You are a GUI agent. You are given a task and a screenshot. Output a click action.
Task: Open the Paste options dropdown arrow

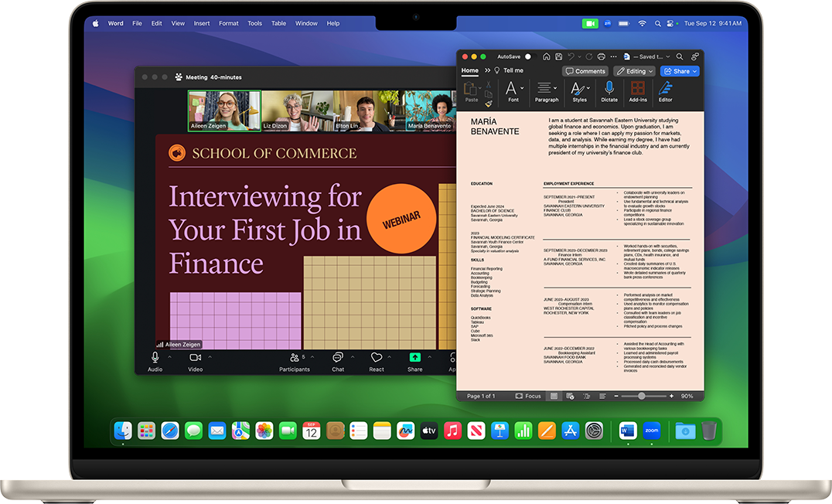pyautogui.click(x=480, y=88)
